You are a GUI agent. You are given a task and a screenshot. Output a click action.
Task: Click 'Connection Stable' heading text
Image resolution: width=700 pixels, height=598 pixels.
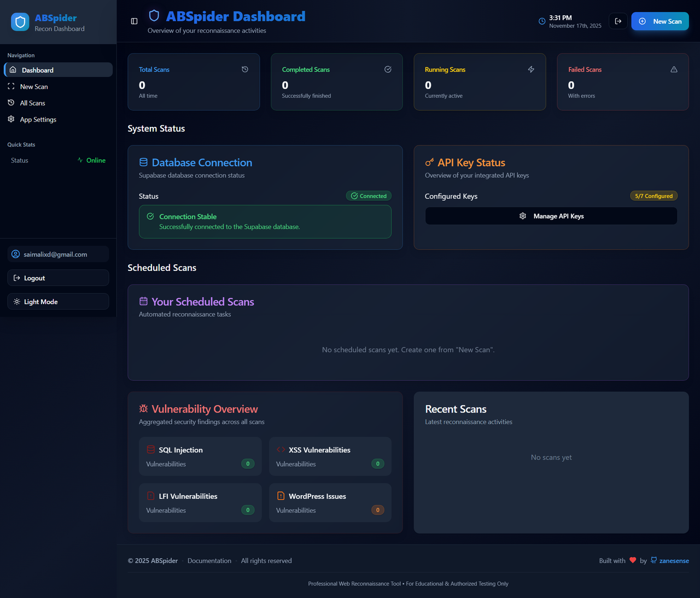tap(188, 217)
